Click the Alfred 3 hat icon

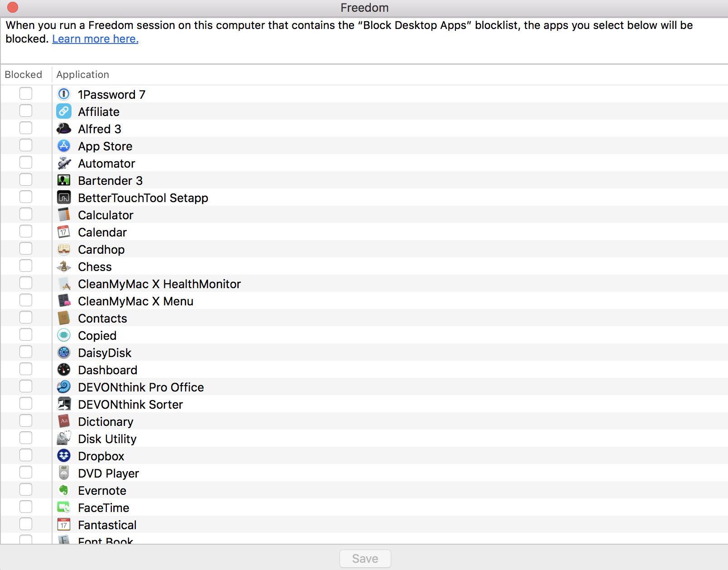64,128
